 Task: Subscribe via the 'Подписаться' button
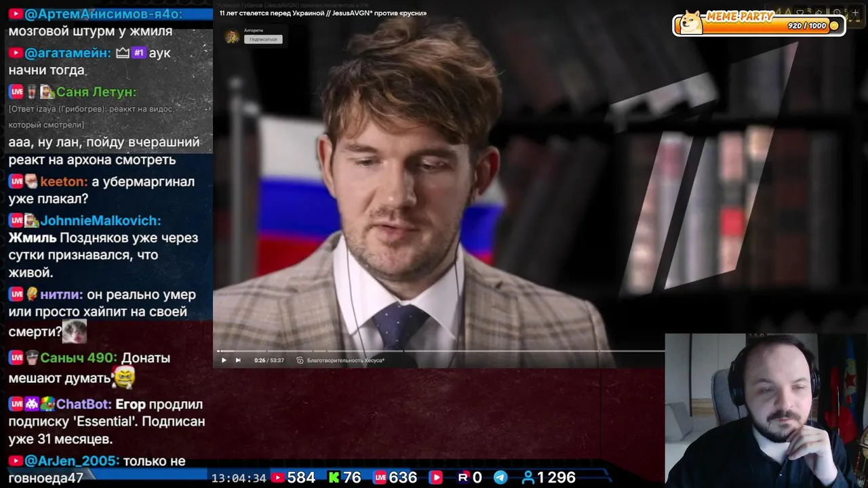(x=263, y=39)
